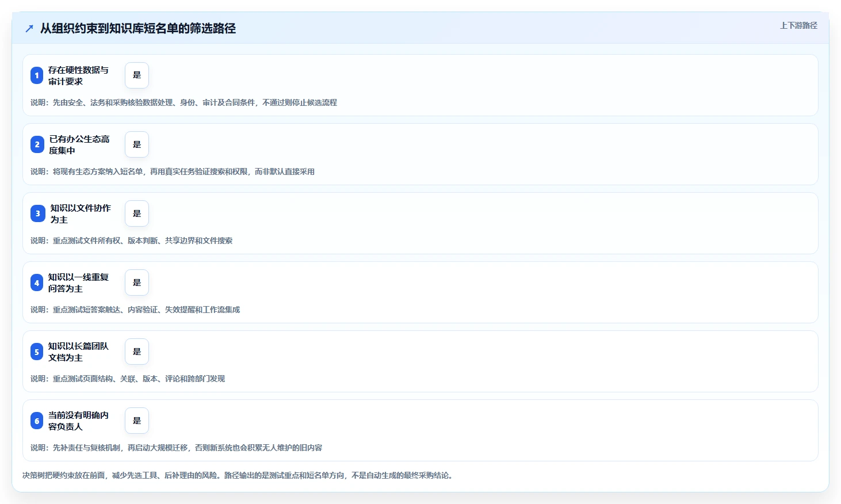
Task: Click the heading 知识以一线重复问答为主
Action: pos(78,282)
